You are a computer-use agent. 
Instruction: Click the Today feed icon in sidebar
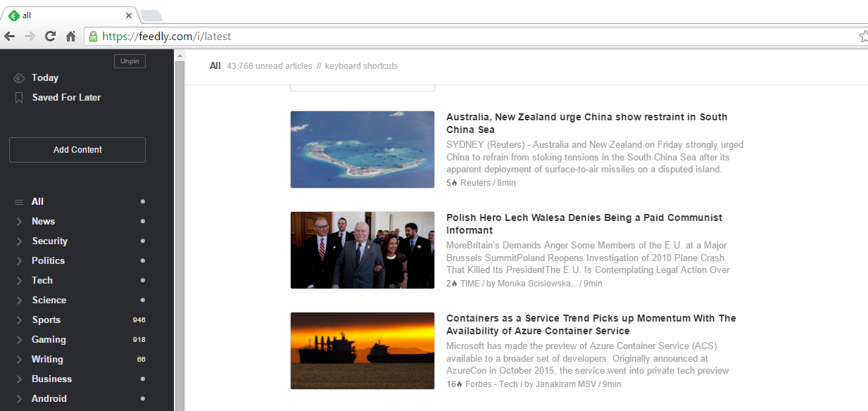pyautogui.click(x=19, y=78)
